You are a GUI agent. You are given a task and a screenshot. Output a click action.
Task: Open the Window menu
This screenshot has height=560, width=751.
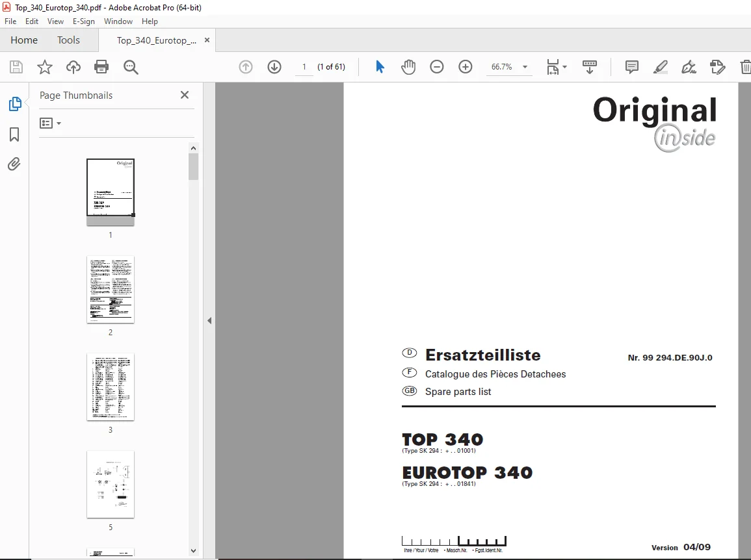click(118, 21)
